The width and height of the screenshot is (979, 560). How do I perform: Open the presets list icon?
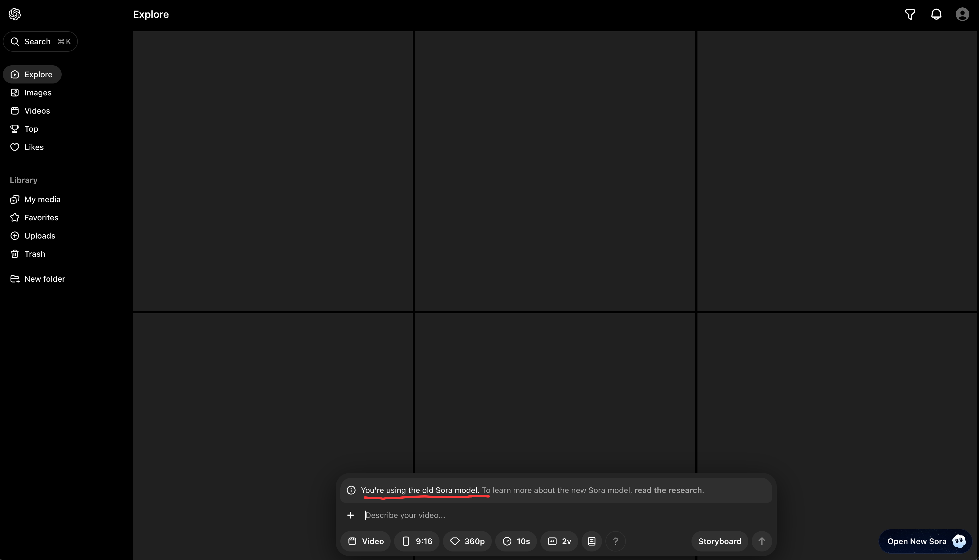(591, 541)
